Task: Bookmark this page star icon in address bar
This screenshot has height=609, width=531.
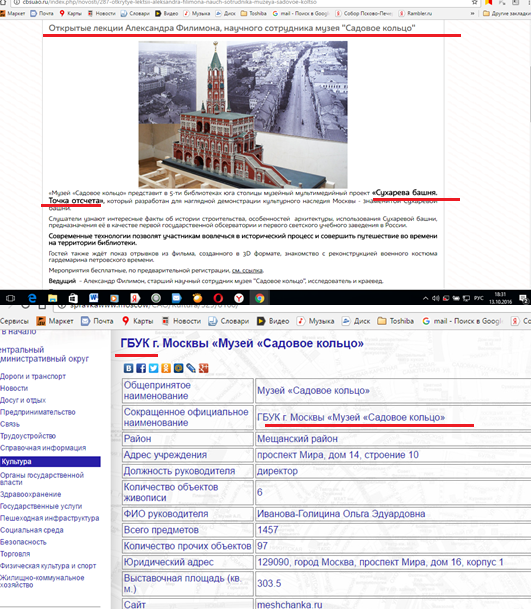Action: [474, 2]
